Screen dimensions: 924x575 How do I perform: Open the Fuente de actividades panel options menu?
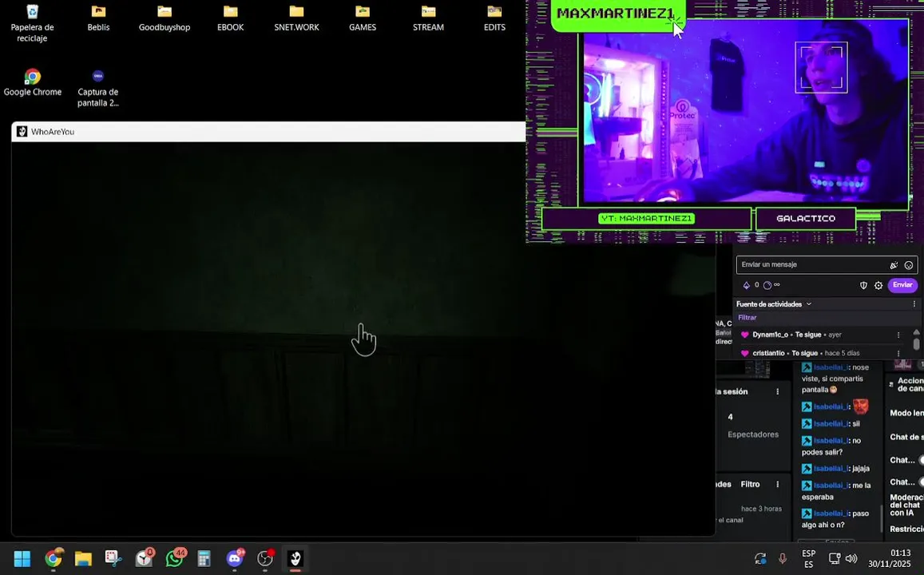[914, 304]
